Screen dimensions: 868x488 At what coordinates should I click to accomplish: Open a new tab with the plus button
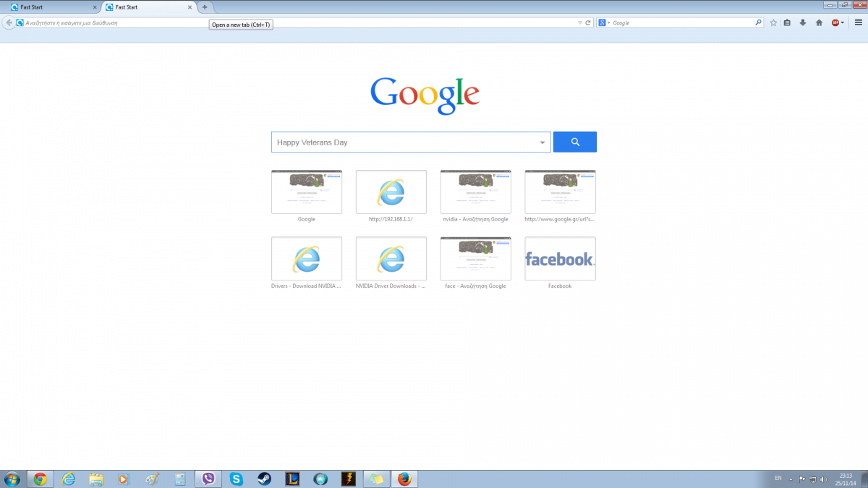click(x=205, y=7)
